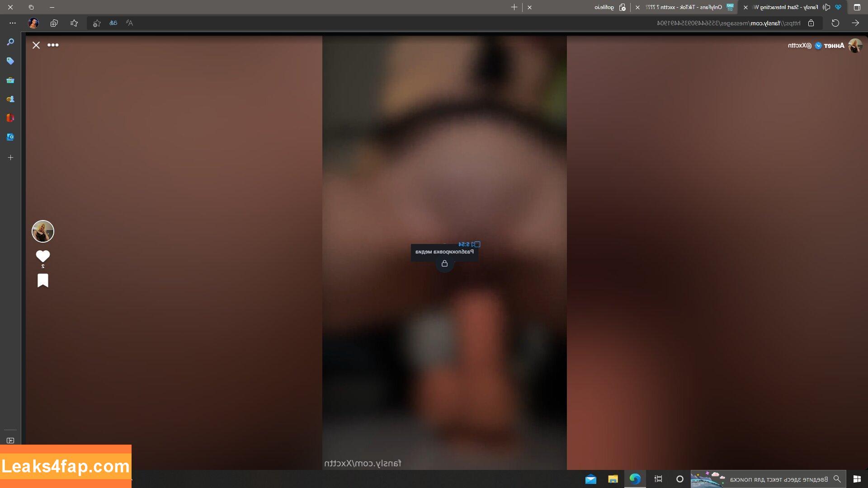The image size is (868, 488).
Task: Click the browser refresh button
Action: click(835, 23)
